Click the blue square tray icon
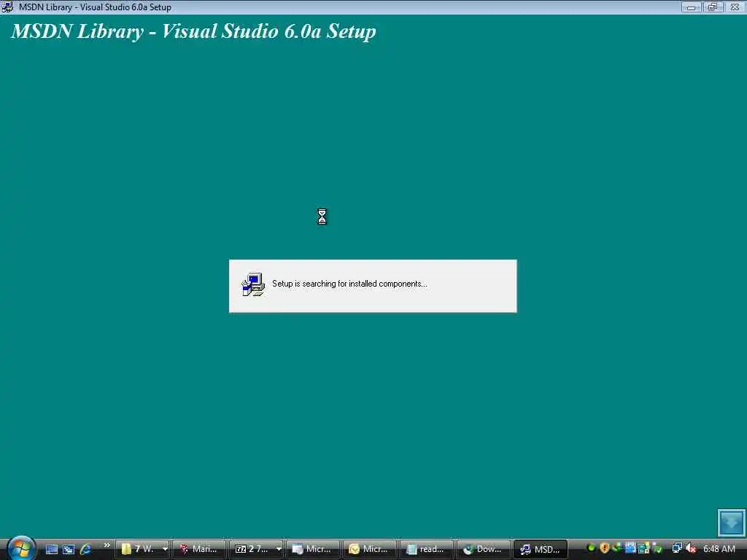This screenshot has height=560, width=747. [x=630, y=548]
